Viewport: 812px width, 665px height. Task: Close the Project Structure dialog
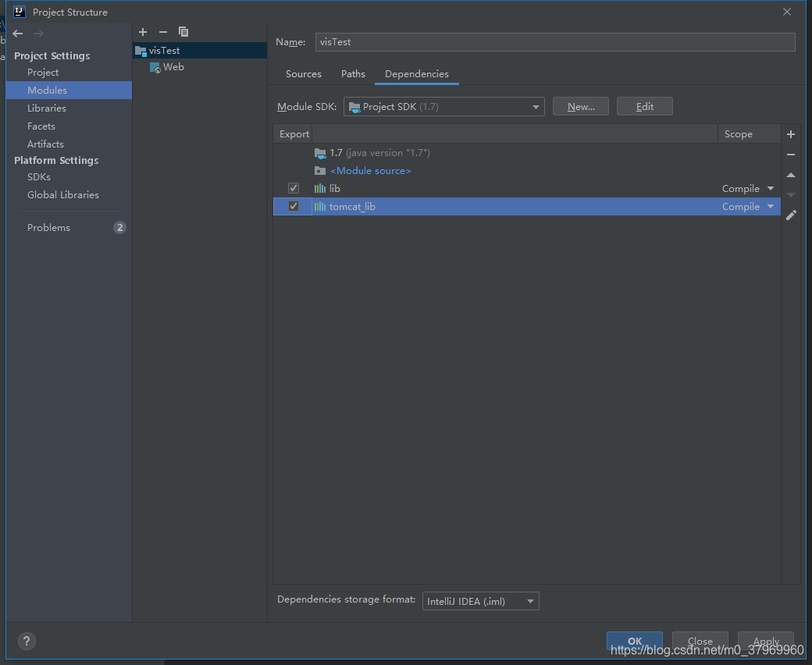(x=787, y=12)
